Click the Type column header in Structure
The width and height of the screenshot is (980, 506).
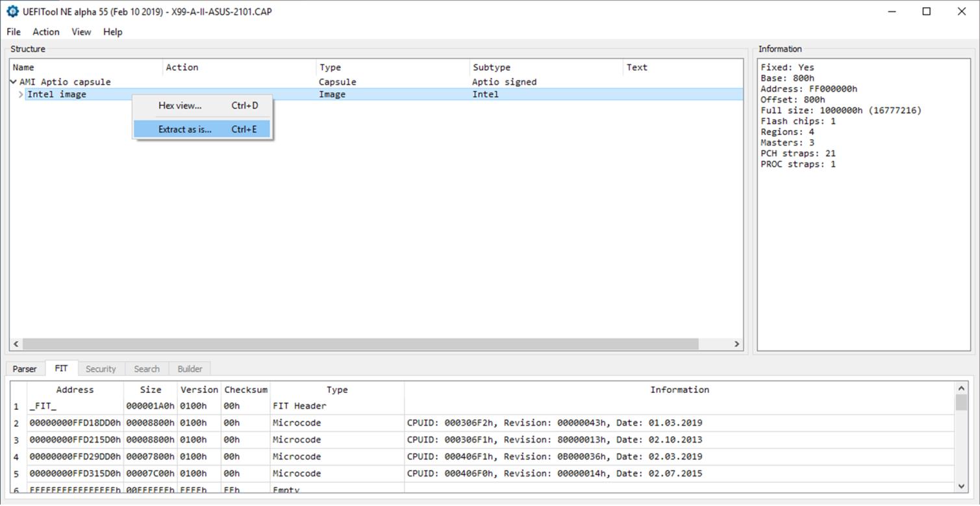(x=393, y=68)
